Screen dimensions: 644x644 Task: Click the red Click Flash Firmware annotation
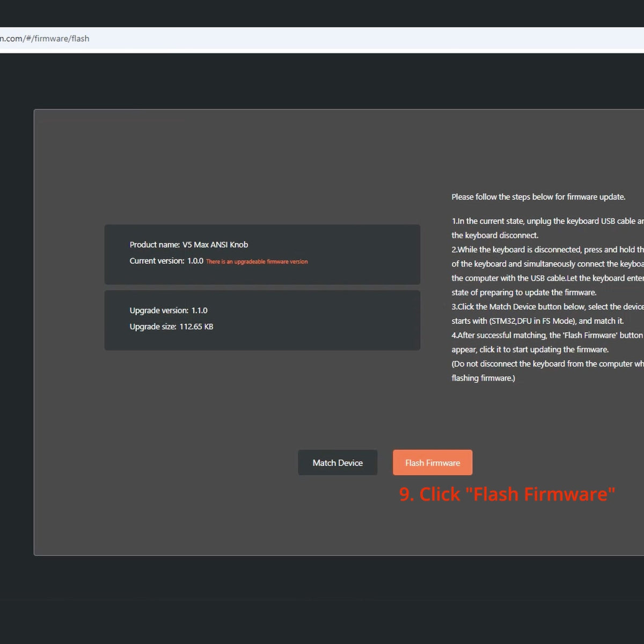click(x=506, y=494)
